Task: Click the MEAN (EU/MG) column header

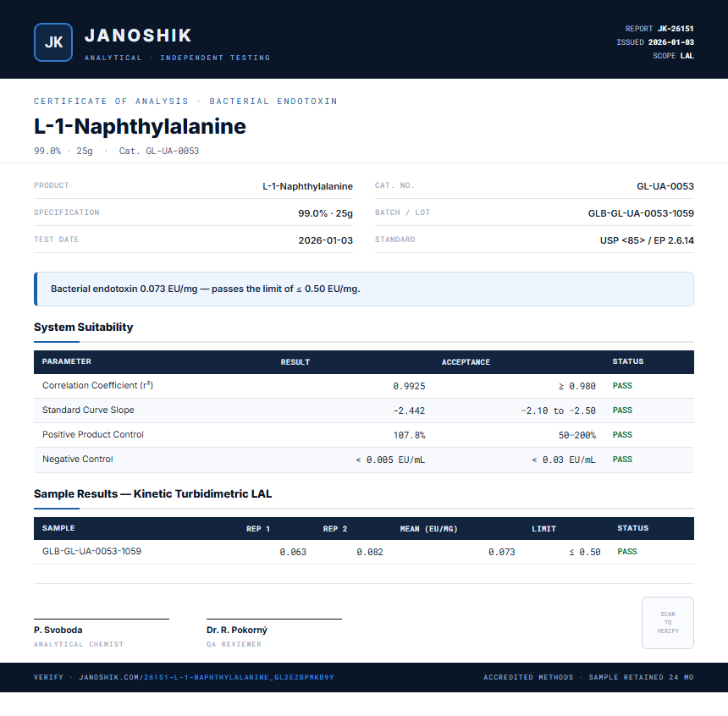Action: tap(428, 529)
